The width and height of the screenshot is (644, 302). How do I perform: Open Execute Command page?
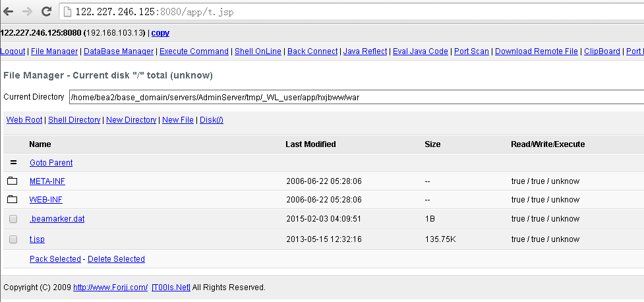(x=194, y=51)
